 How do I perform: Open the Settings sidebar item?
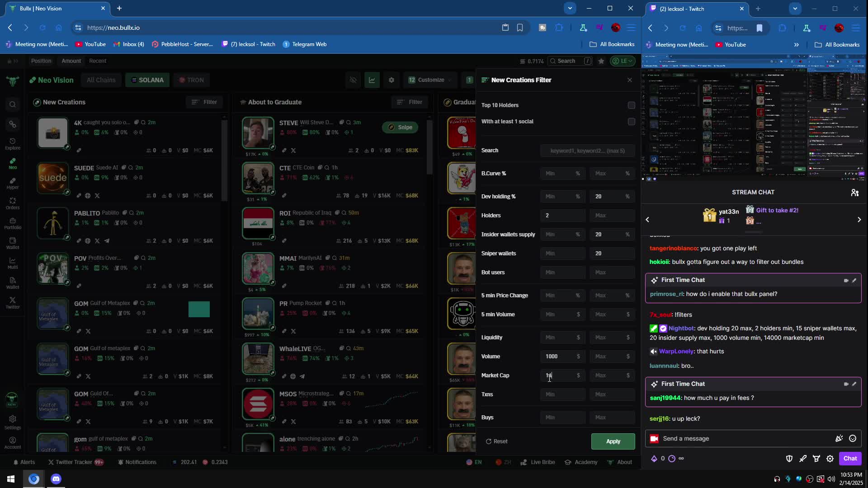[13, 422]
